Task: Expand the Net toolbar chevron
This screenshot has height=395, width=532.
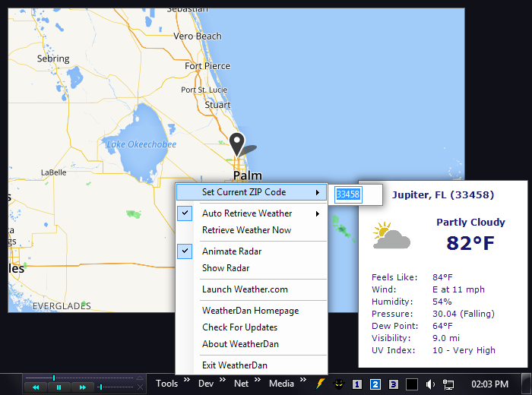Action: [258, 379]
